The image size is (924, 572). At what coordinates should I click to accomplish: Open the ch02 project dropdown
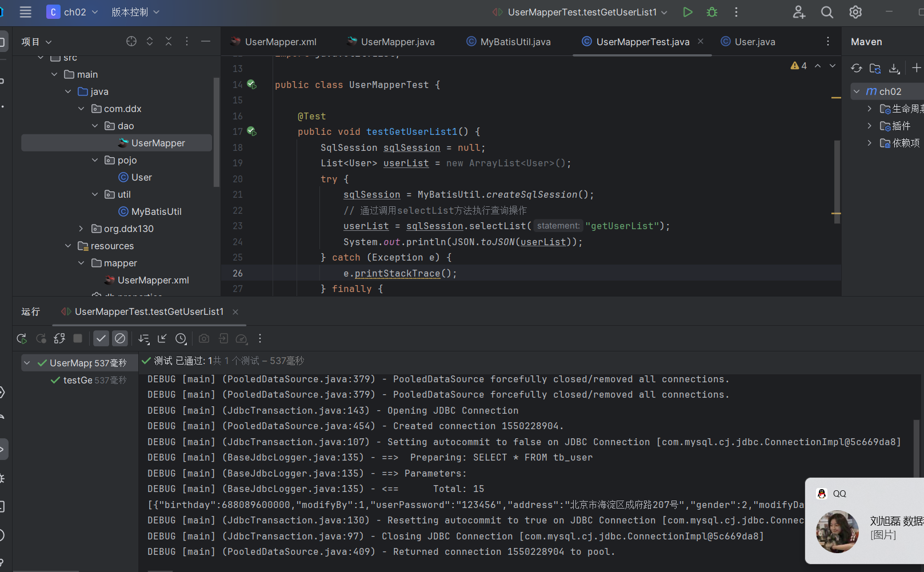pos(73,12)
